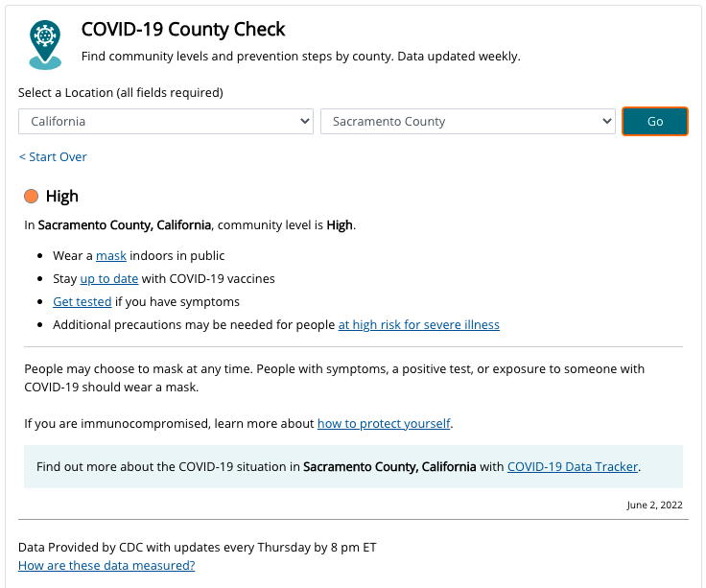
Task: Click the Start Over link
Action: tap(53, 156)
